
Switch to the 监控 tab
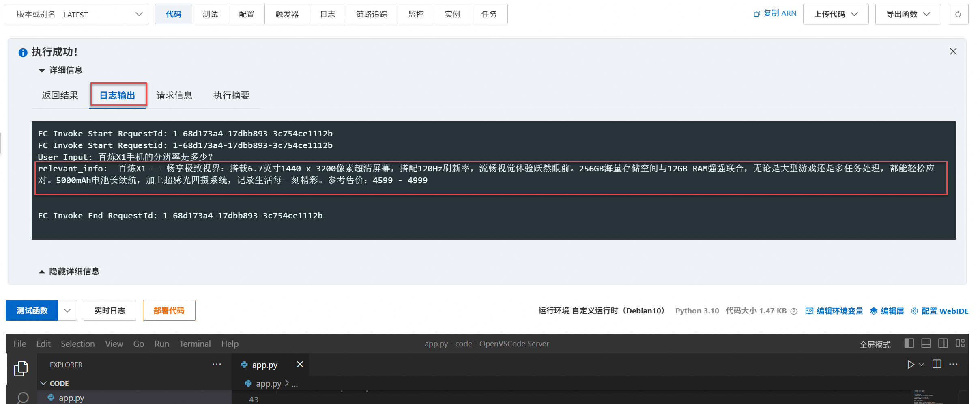pos(416,14)
